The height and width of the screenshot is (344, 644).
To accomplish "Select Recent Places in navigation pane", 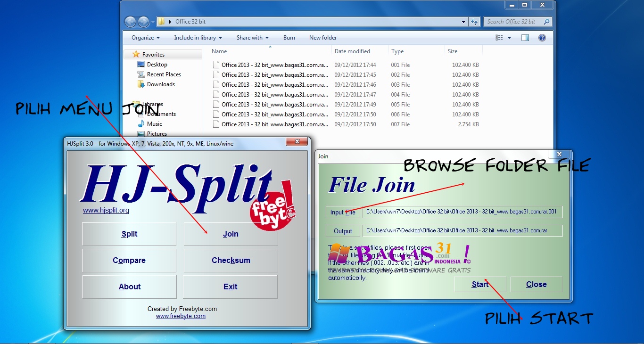I will pyautogui.click(x=164, y=74).
